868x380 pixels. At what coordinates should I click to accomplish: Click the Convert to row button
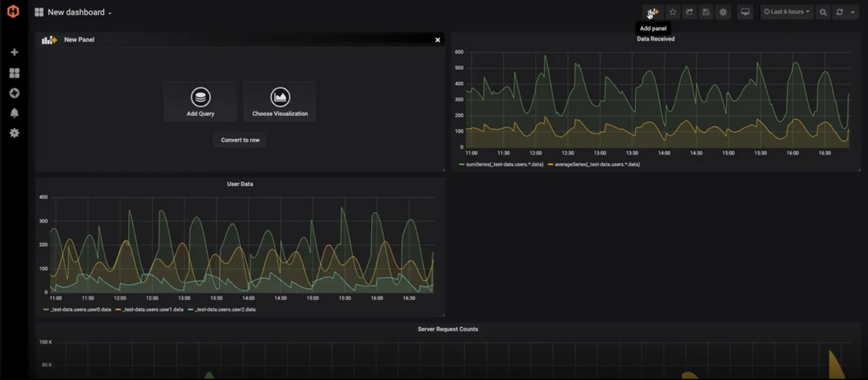tap(240, 140)
